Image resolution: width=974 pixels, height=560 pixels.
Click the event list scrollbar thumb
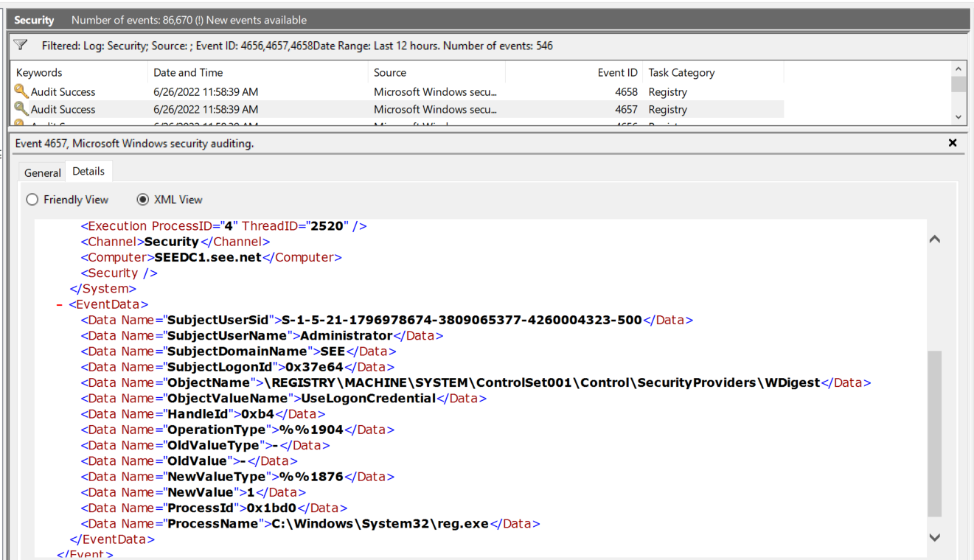click(x=959, y=83)
